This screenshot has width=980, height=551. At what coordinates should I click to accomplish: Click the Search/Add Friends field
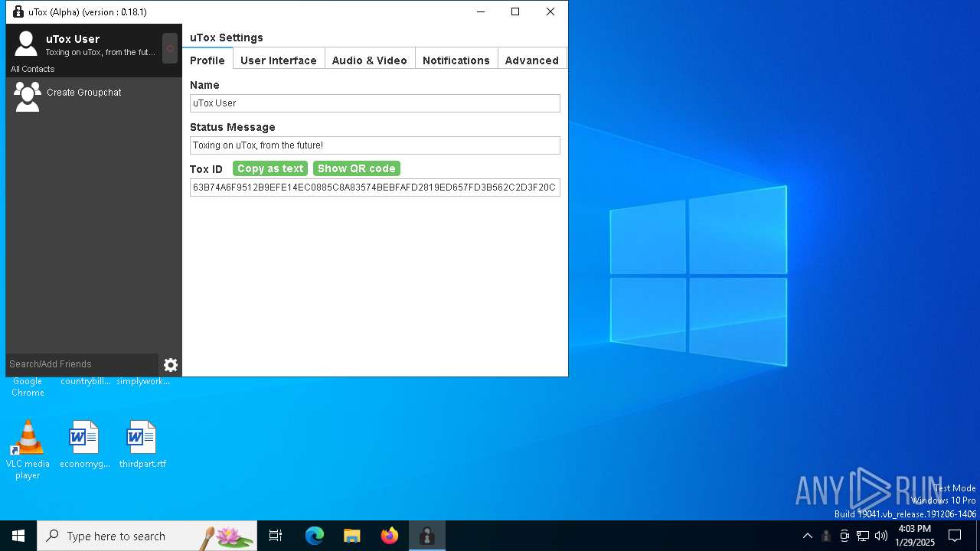[x=82, y=364]
